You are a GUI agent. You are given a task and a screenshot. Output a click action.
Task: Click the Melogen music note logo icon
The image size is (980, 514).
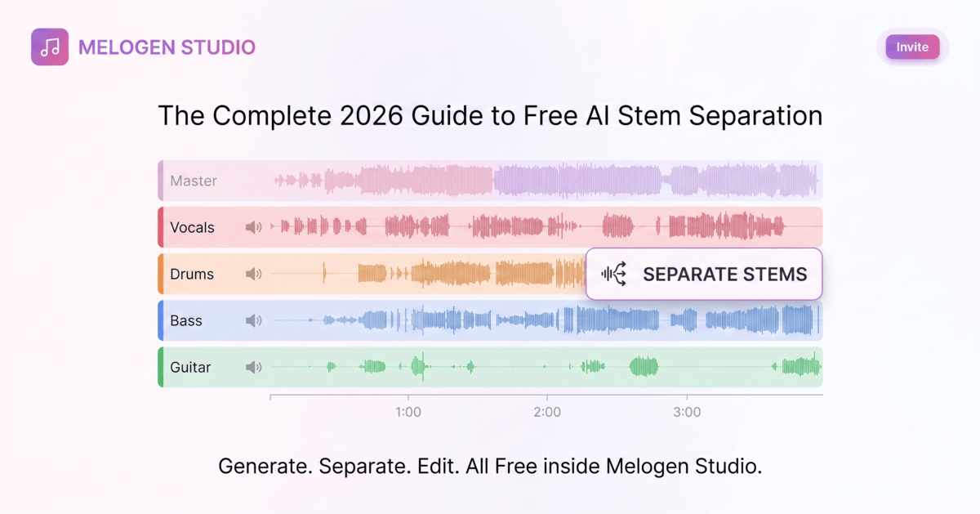pyautogui.click(x=50, y=47)
